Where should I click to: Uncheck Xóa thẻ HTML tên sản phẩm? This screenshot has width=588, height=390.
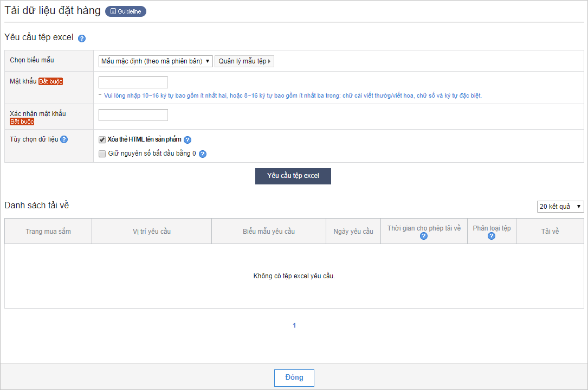coord(102,140)
